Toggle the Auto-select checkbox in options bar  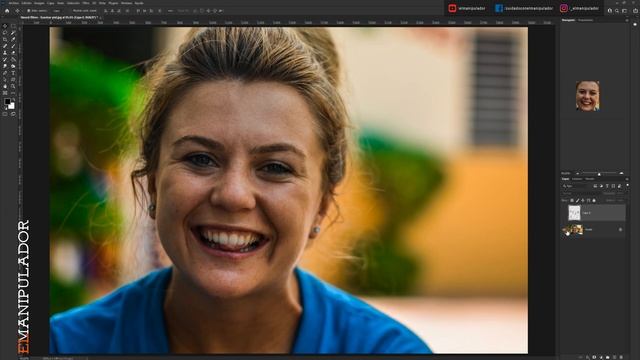29,11
